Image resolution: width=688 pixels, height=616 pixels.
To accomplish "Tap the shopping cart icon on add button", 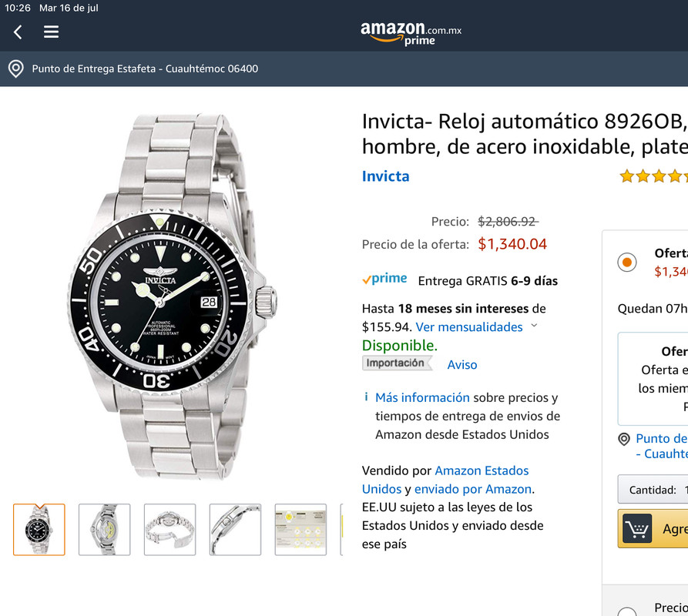I will tap(636, 529).
